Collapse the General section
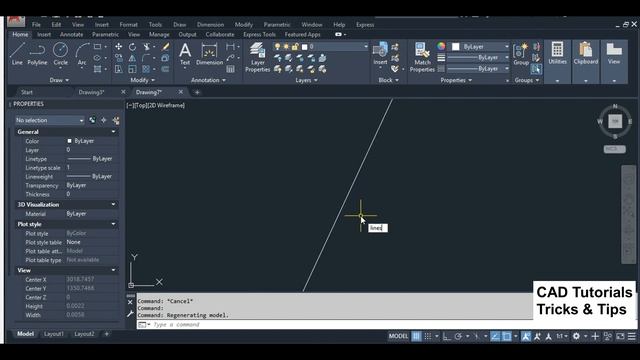The image size is (640, 360). [x=113, y=132]
